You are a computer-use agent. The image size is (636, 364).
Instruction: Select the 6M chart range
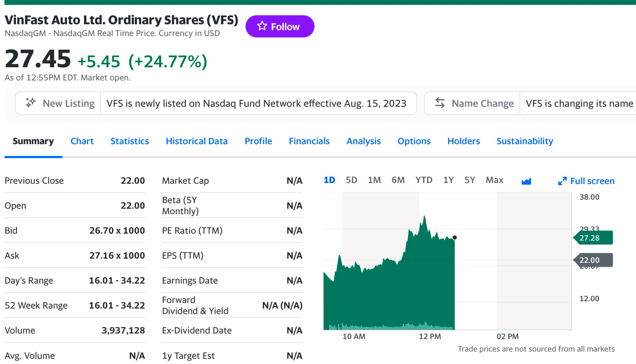[x=398, y=180]
